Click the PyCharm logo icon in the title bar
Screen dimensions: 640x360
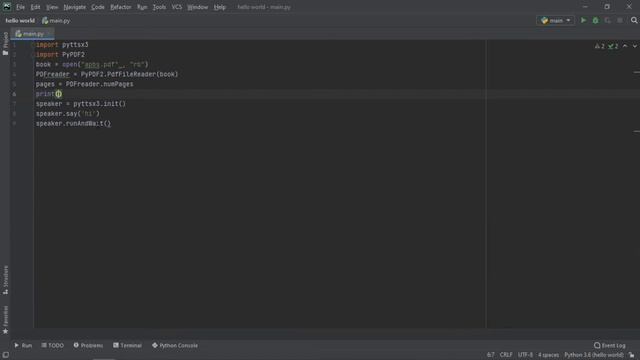click(x=7, y=7)
